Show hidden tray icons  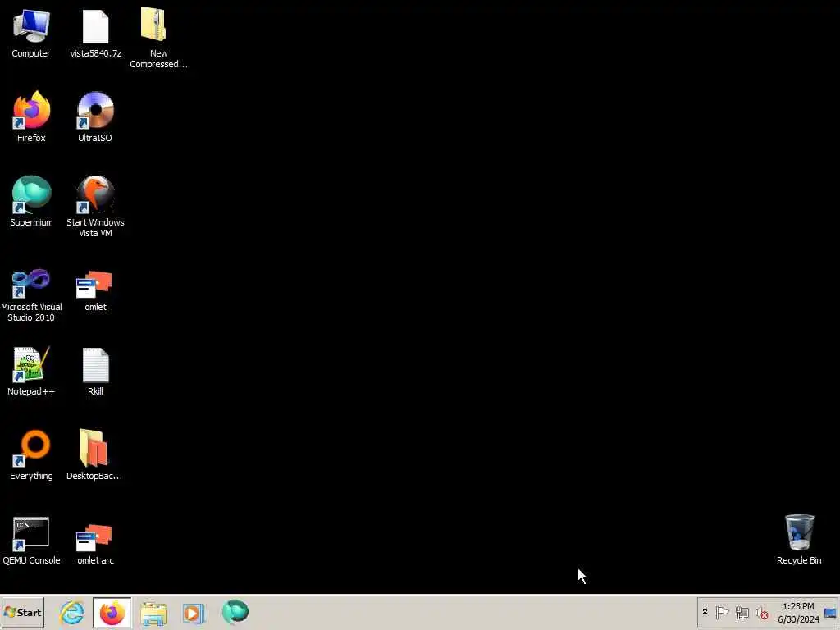click(705, 612)
